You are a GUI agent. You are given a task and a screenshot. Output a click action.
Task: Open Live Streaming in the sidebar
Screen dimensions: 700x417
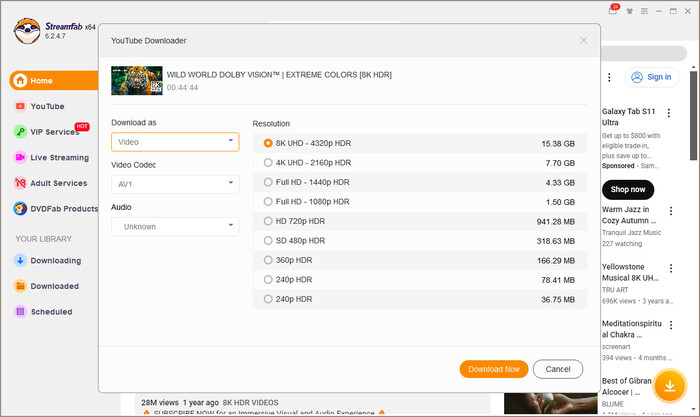click(59, 158)
